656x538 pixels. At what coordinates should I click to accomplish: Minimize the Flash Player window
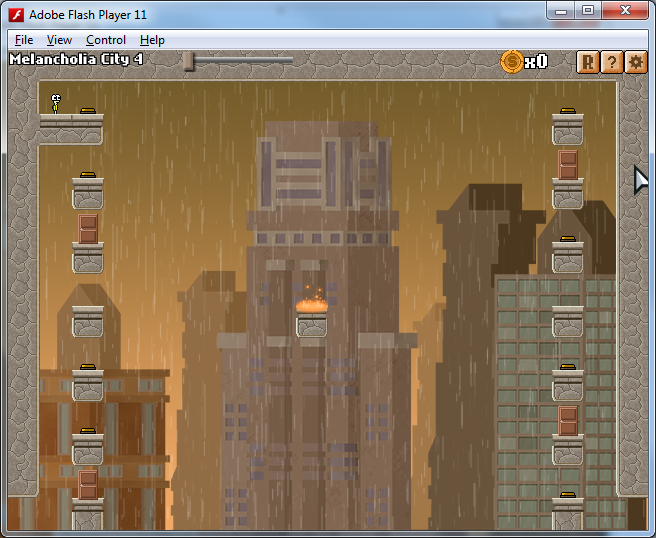click(562, 11)
